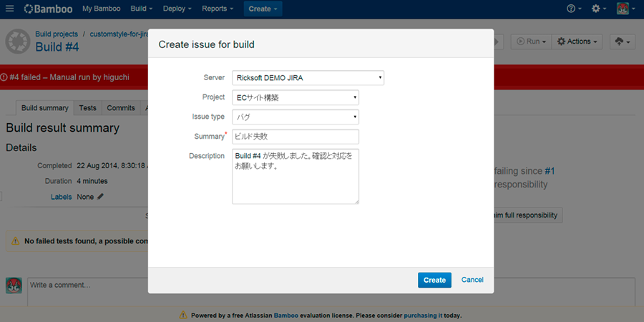Viewport: 644px width, 322px height.
Task: Click the 'Build result summary' heading
Action: click(x=62, y=128)
